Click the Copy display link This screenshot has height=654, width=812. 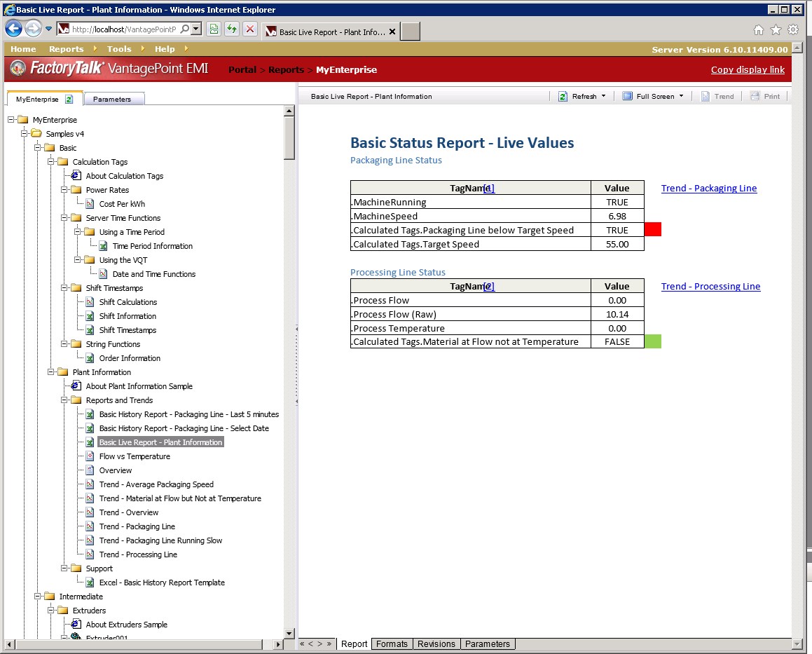748,69
